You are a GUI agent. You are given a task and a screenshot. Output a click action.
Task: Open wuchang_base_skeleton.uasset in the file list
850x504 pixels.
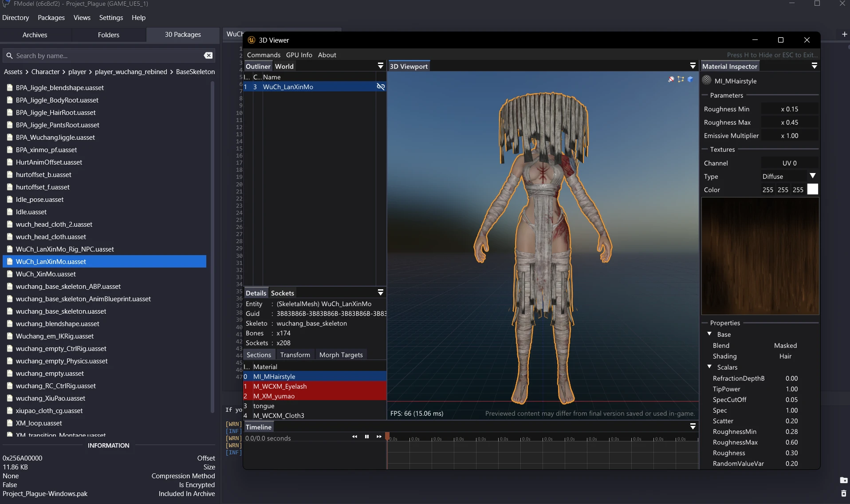pyautogui.click(x=61, y=311)
